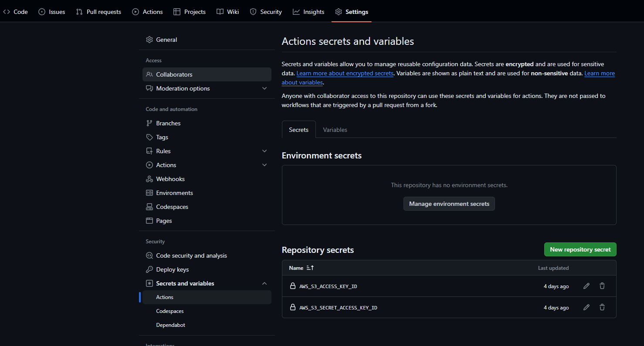Edit the AWS_S3_SECRET_ACCESS_KEY_ID secret pencil icon
644x346 pixels.
586,307
